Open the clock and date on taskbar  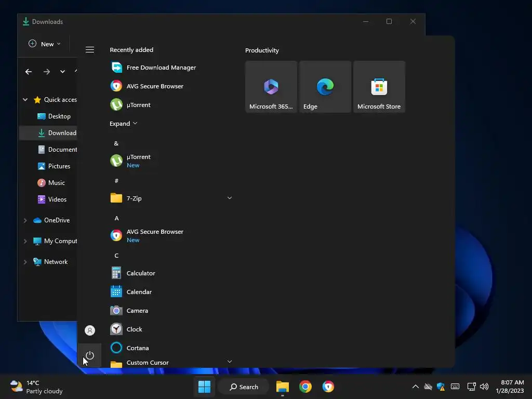(x=510, y=387)
